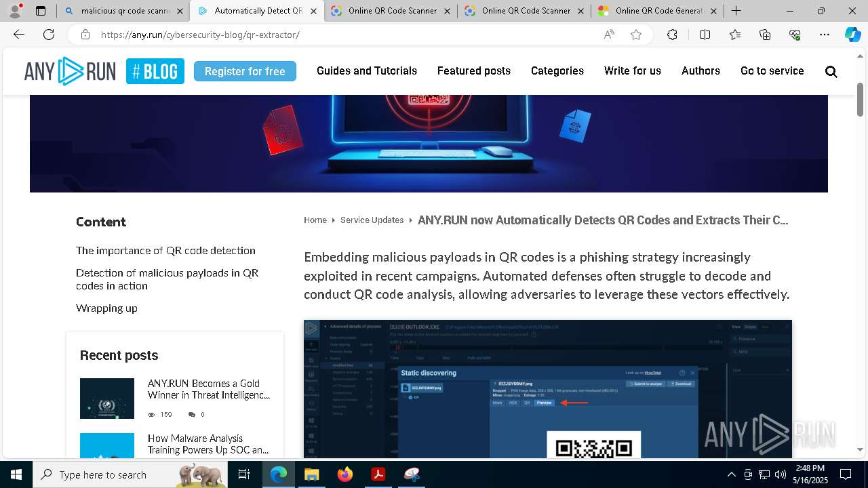Image resolution: width=868 pixels, height=488 pixels.
Task: Open ANY.RUN Becomes a Gold Winner post
Action: 209,389
